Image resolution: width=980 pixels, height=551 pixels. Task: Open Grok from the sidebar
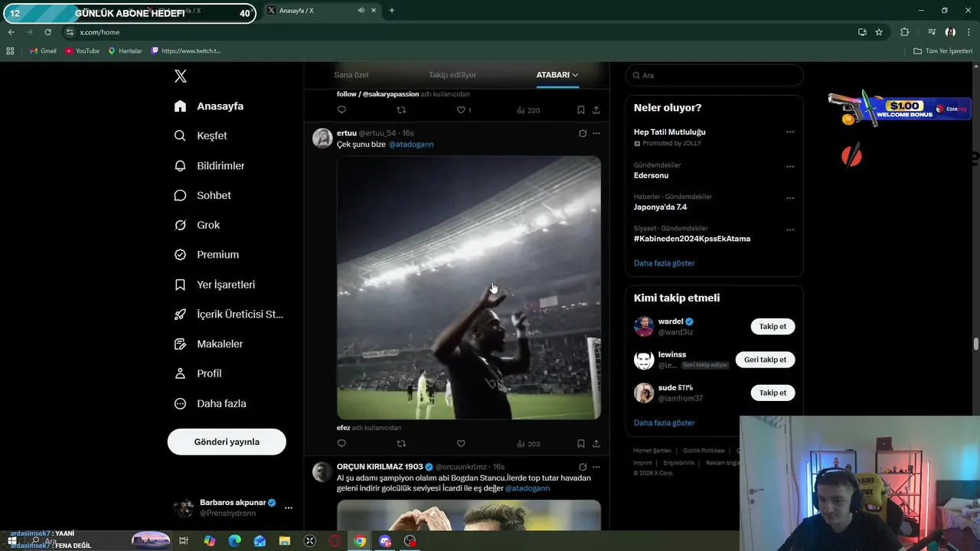pyautogui.click(x=197, y=225)
